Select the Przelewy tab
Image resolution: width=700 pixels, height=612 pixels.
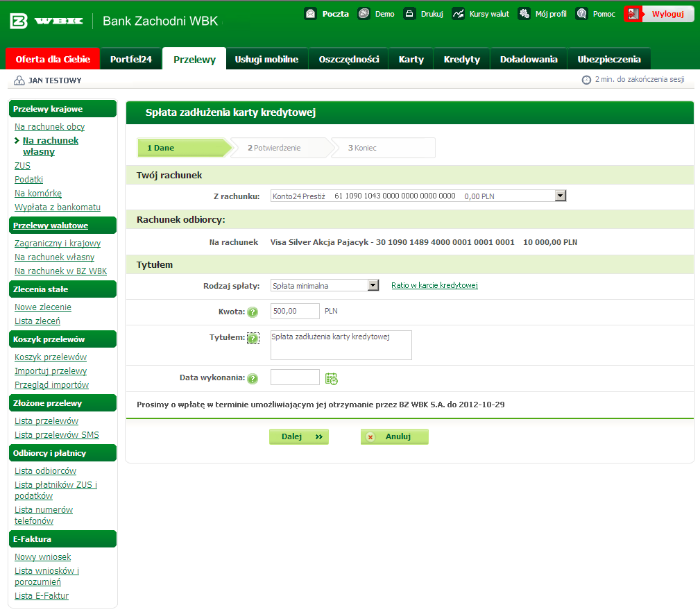(194, 59)
